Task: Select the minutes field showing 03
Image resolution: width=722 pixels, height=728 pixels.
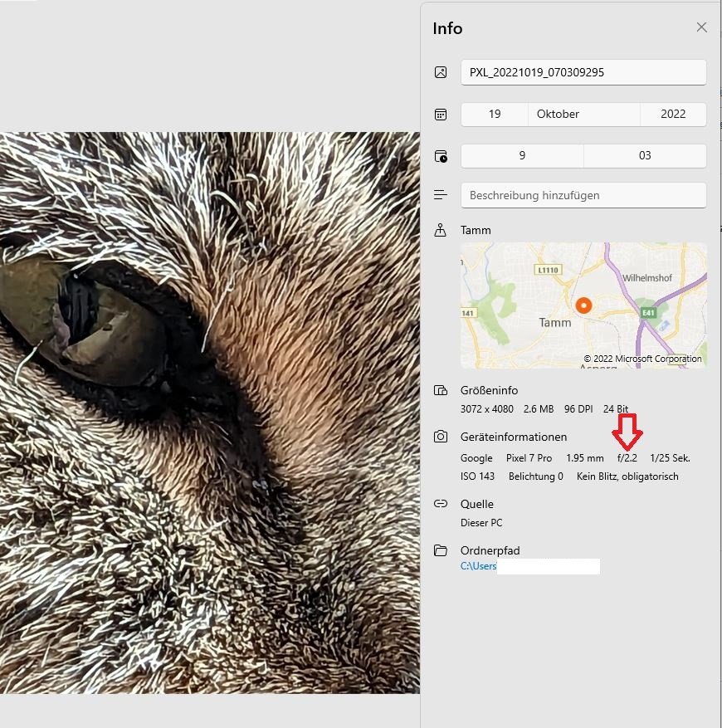Action: [645, 155]
